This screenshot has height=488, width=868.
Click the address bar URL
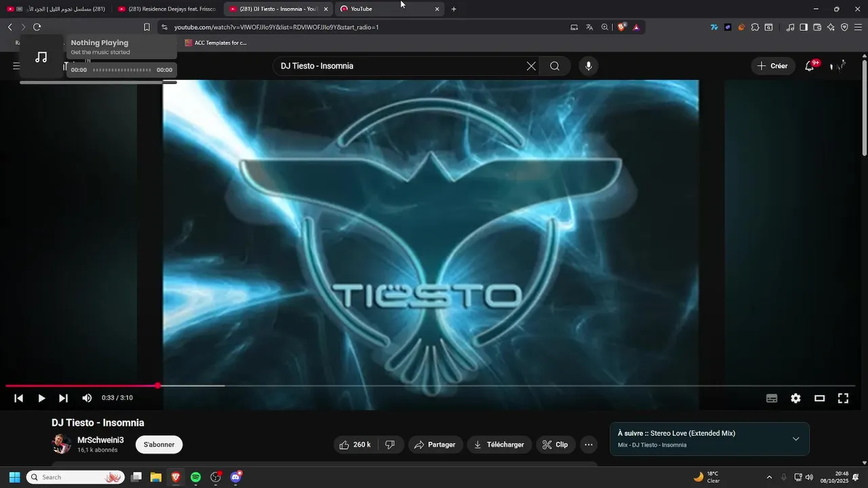(x=276, y=27)
